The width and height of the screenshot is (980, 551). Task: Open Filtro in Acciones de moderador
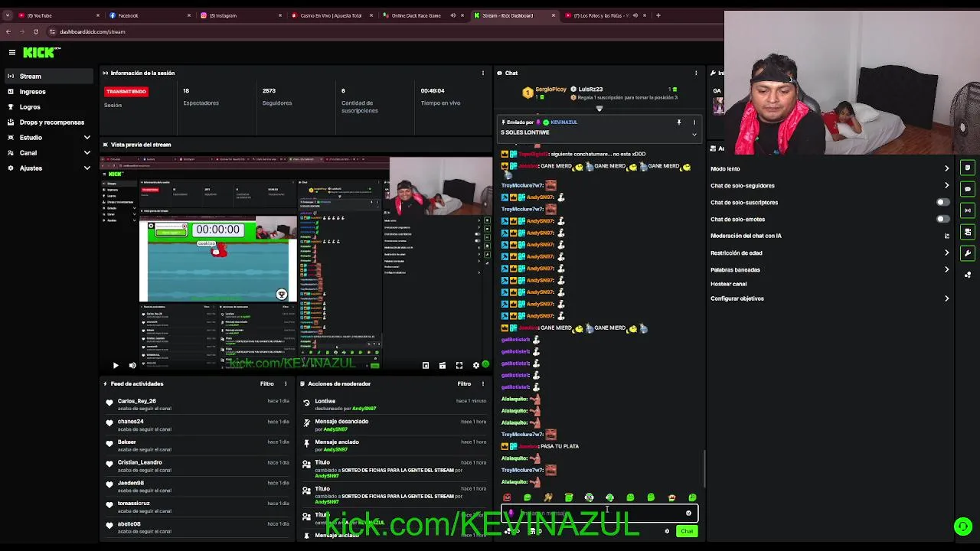point(464,383)
